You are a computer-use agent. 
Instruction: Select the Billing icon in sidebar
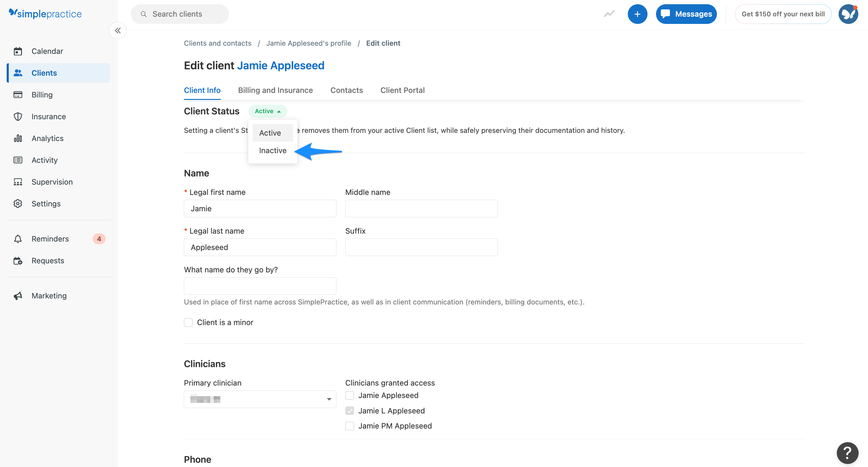click(42, 95)
